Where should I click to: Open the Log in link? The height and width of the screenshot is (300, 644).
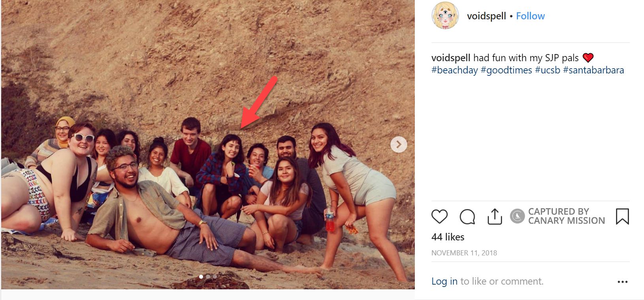pyautogui.click(x=444, y=281)
